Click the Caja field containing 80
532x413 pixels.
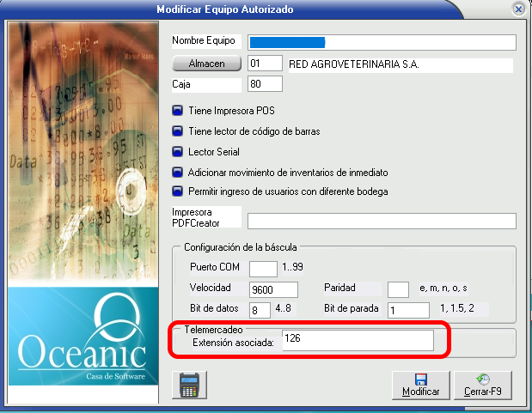[265, 84]
